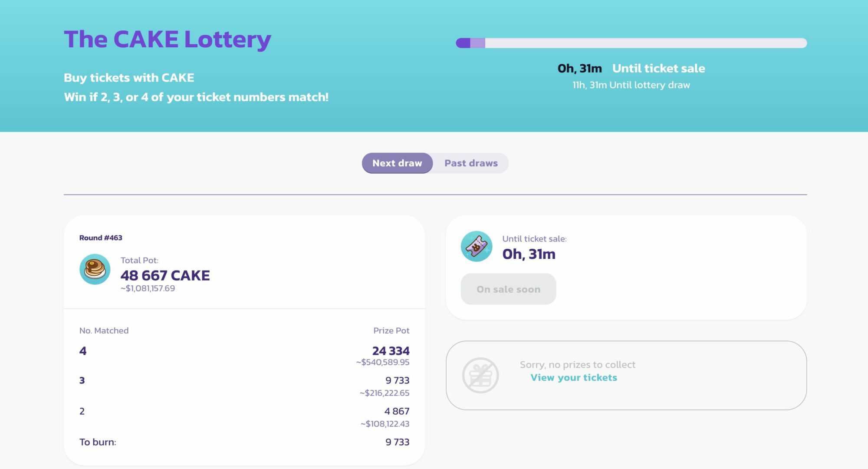
Task: Click the ticket sale progress bar
Action: [x=631, y=43]
